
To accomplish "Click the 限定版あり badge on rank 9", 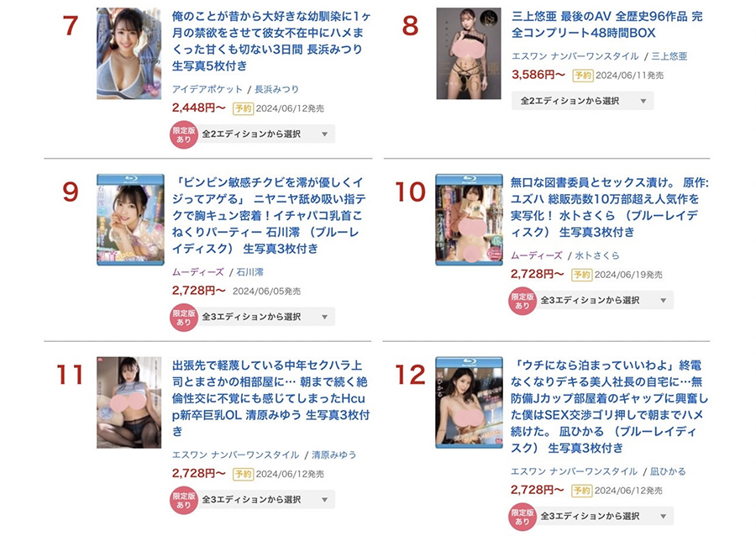I will point(183,318).
